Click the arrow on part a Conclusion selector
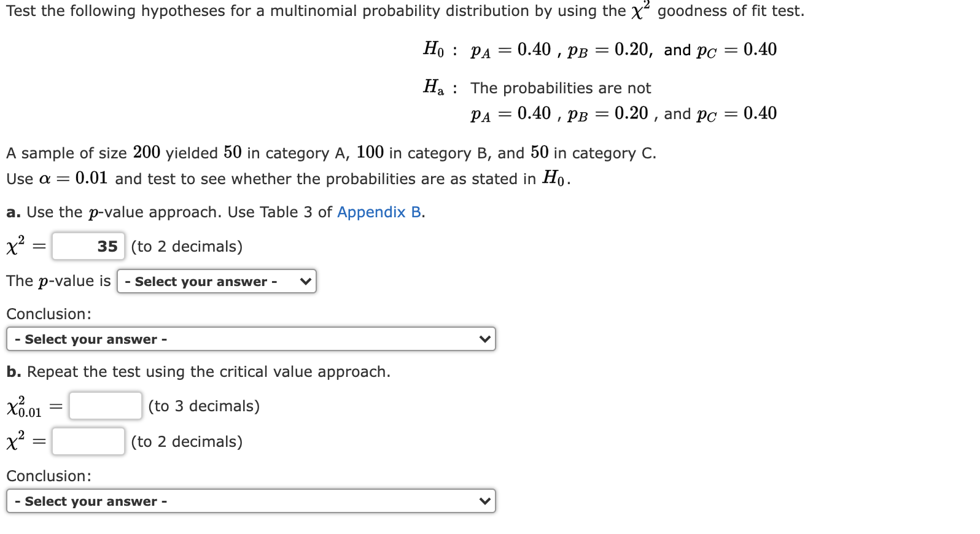The width and height of the screenshot is (980, 534). pos(484,338)
